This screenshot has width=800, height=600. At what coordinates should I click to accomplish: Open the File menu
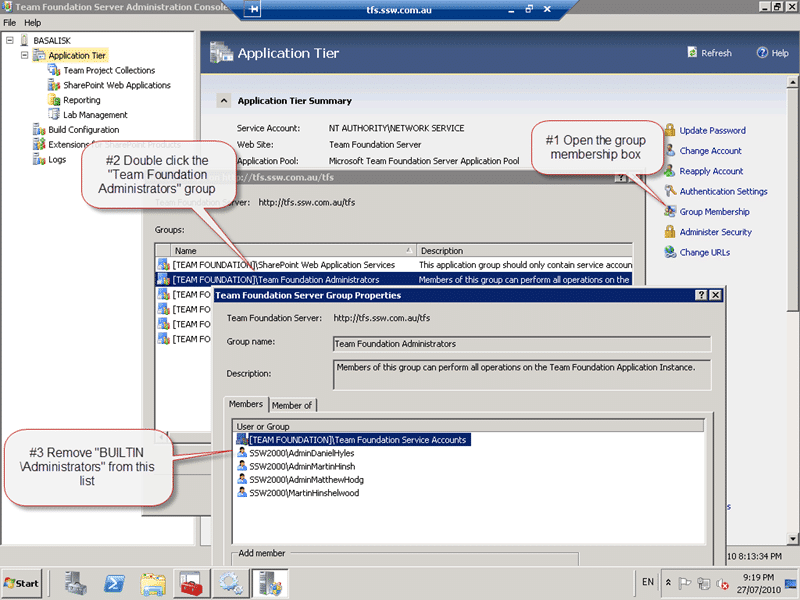(x=9, y=22)
